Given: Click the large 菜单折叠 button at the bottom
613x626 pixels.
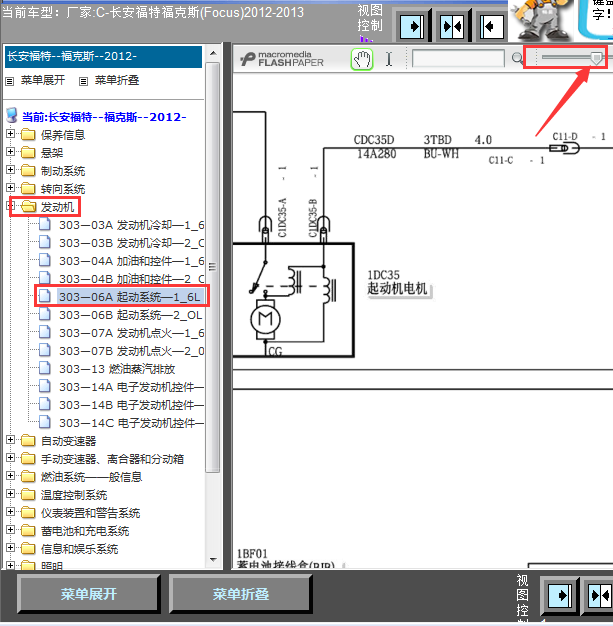Looking at the screenshot, I should (x=240, y=594).
